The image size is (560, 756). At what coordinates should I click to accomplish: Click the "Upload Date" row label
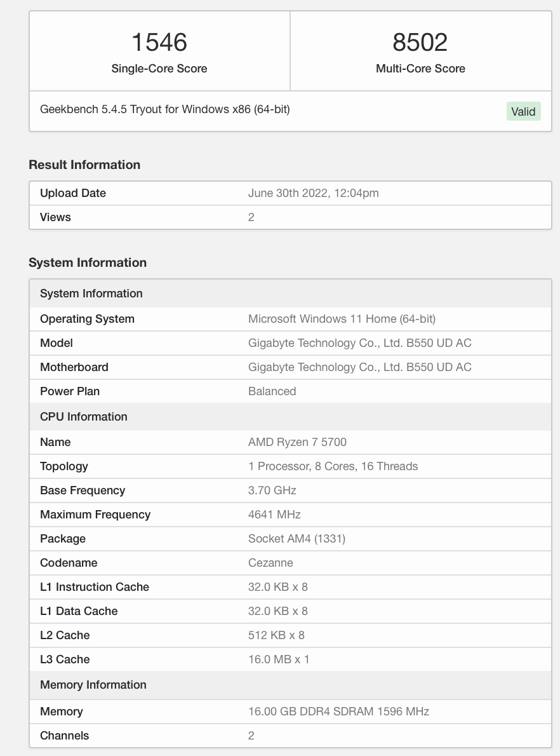[73, 193]
